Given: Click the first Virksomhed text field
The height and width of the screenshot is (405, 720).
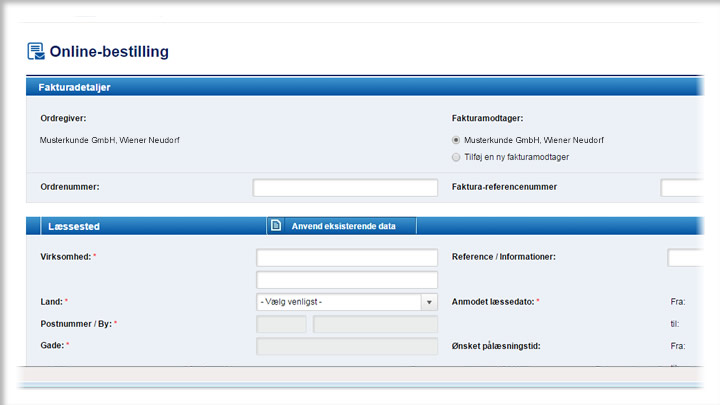Looking at the screenshot, I should pyautogui.click(x=347, y=258).
